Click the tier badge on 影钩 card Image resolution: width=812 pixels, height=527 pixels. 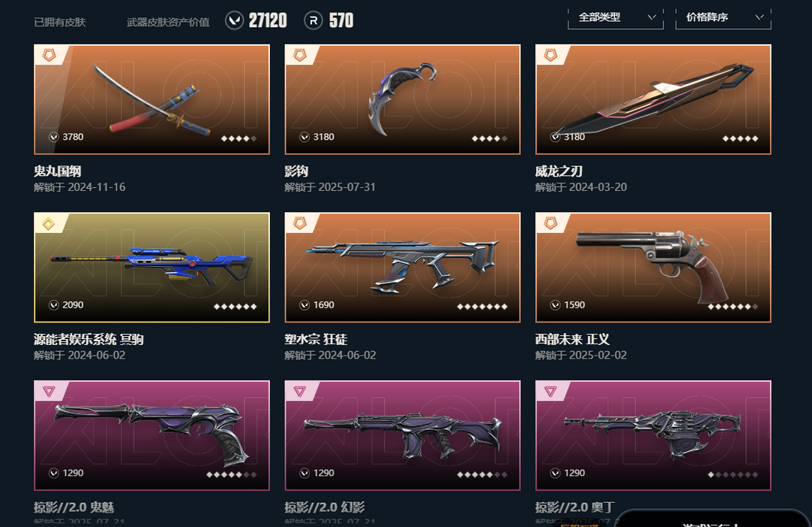coord(300,55)
